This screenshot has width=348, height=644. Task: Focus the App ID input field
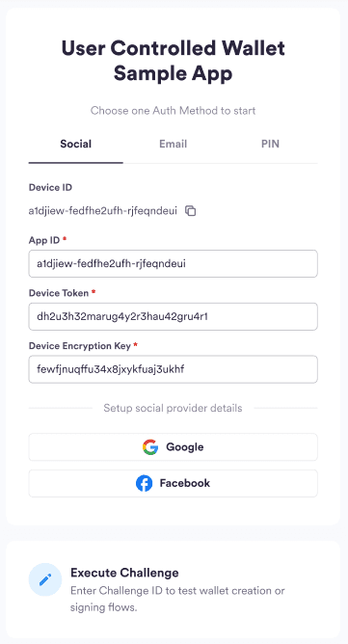(173, 264)
